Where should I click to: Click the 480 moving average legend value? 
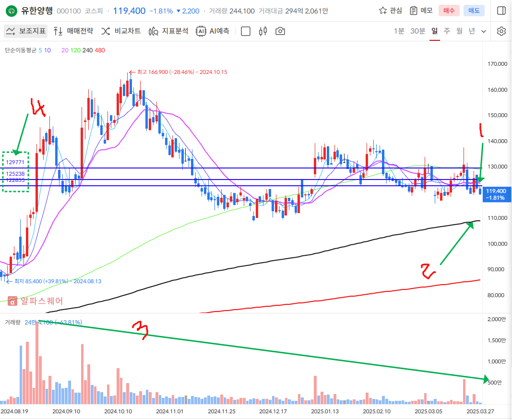click(100, 50)
